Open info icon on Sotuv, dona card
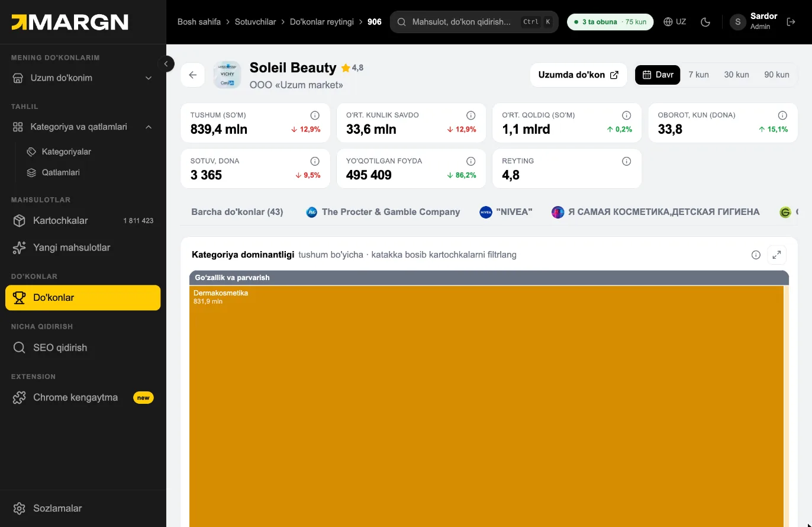The width and height of the screenshot is (812, 527). (x=315, y=161)
